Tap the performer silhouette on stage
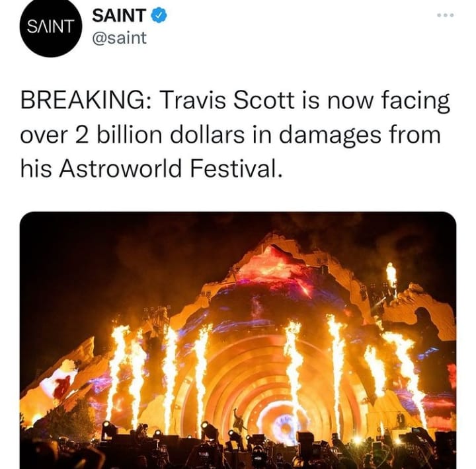The height and width of the screenshot is (469, 476). click(238, 421)
